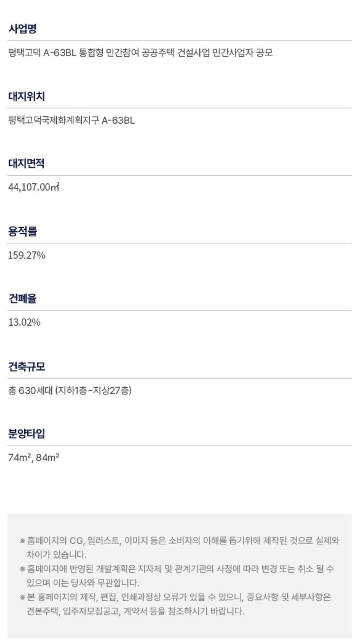Click the 대지위치 heading
Viewport: 359px width, 644px height.
[26, 96]
